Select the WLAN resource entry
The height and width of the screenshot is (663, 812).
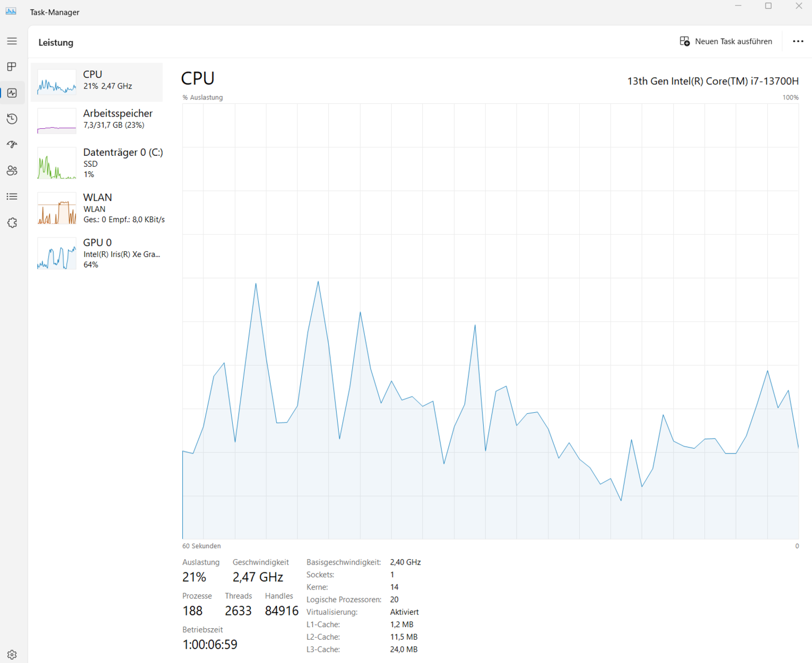97,208
